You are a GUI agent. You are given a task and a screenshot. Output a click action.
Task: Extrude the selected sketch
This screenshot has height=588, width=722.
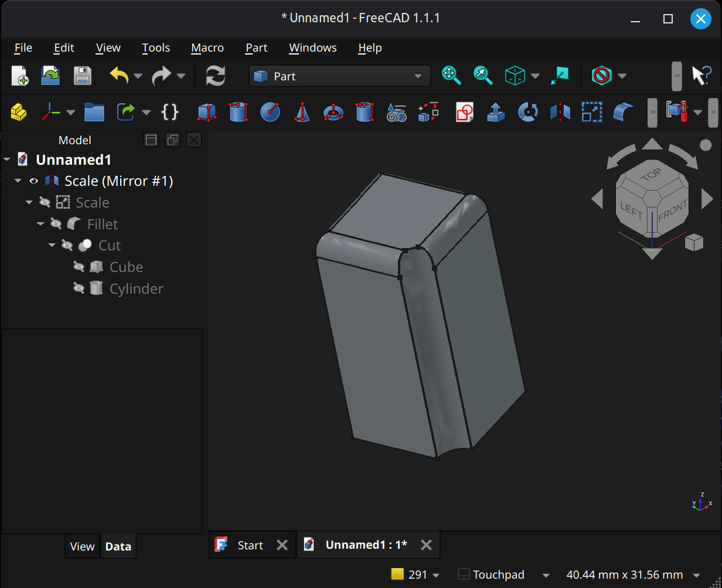tap(496, 111)
